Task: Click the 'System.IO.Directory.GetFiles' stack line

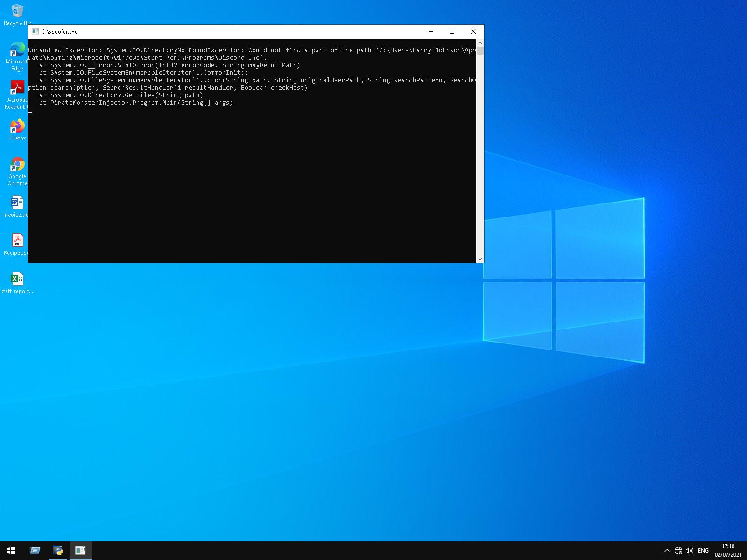Action: tap(121, 95)
